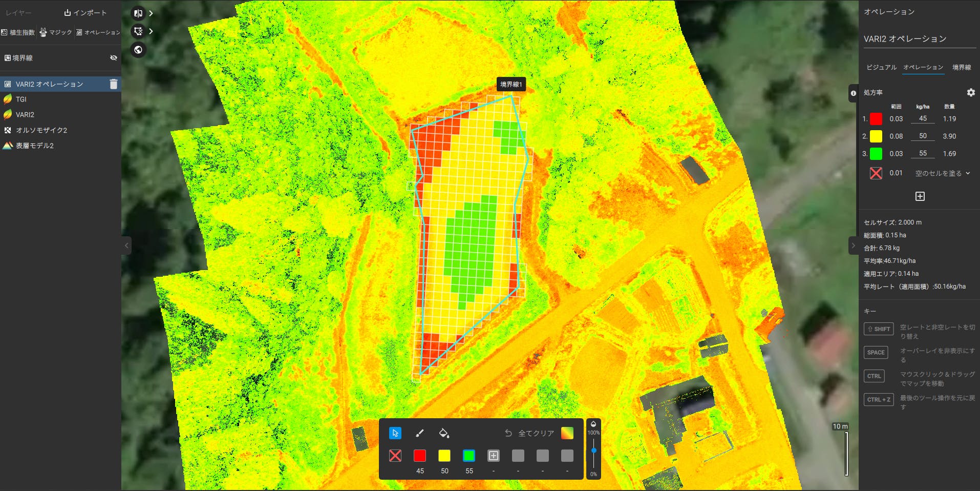Edit the 45 kg/ha rate field
The width and height of the screenshot is (980, 491).
[x=923, y=118]
